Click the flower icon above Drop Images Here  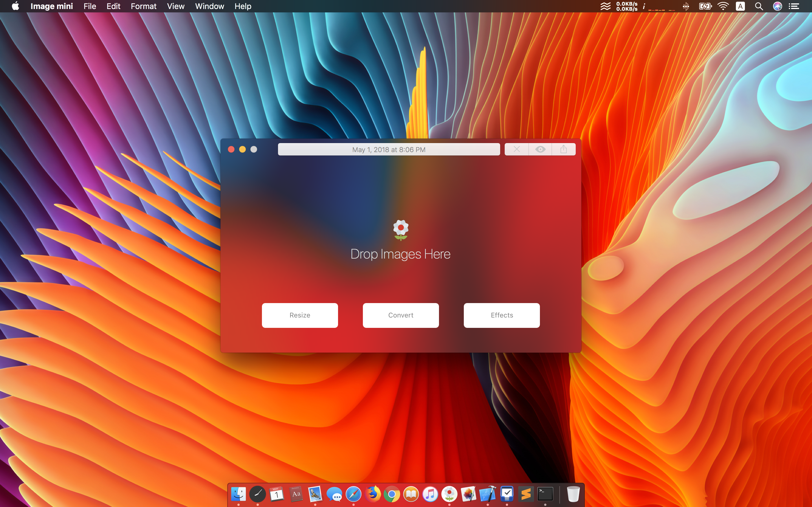[401, 230]
